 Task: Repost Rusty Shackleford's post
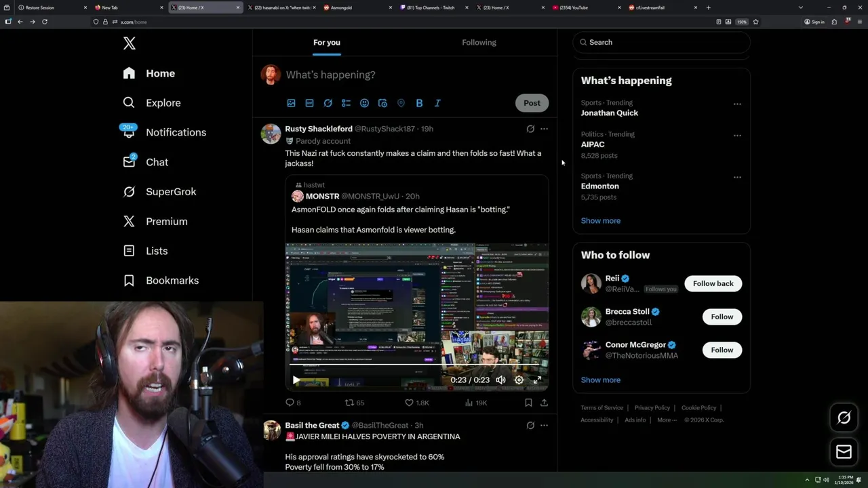pyautogui.click(x=355, y=403)
